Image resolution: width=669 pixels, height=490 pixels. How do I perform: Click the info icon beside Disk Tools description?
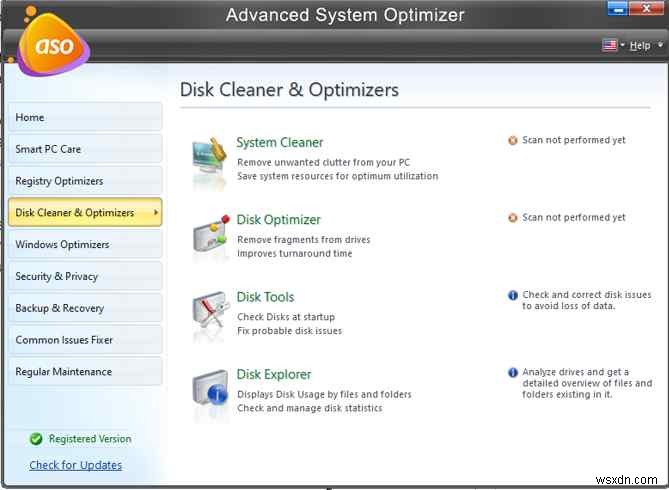point(513,296)
